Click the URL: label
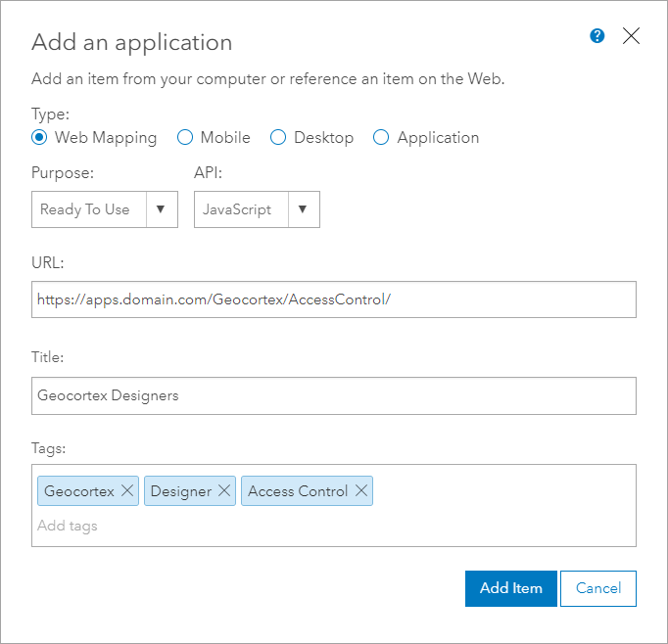The image size is (668, 644). (x=48, y=263)
